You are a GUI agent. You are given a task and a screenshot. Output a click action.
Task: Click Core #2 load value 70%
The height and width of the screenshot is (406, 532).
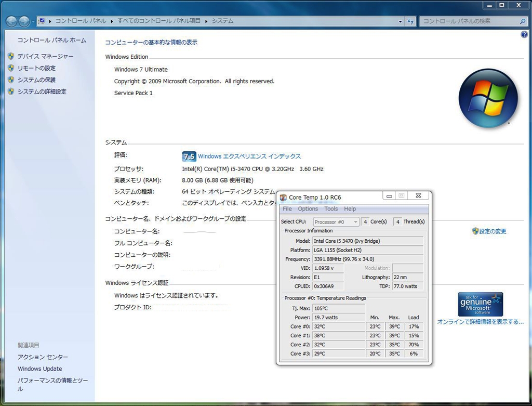tap(414, 345)
